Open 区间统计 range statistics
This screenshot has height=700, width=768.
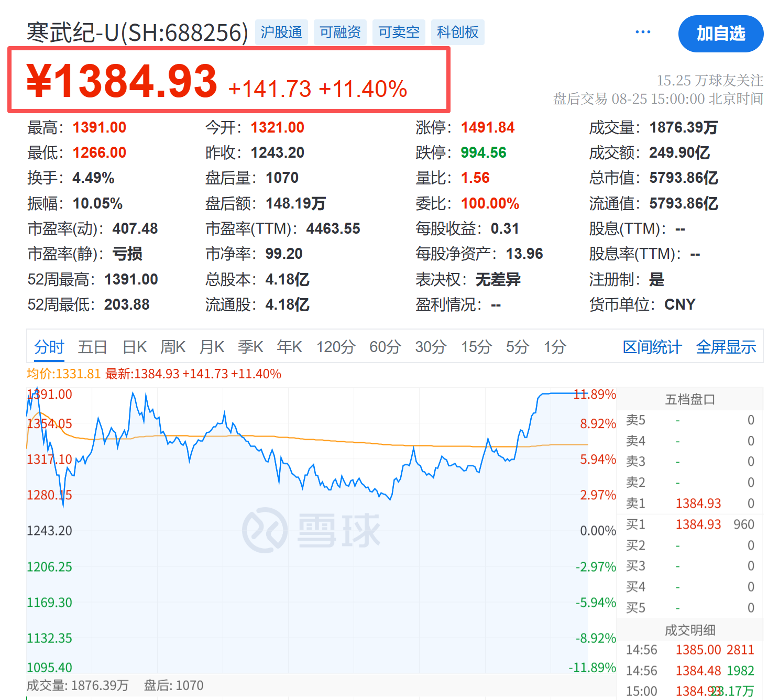click(652, 347)
